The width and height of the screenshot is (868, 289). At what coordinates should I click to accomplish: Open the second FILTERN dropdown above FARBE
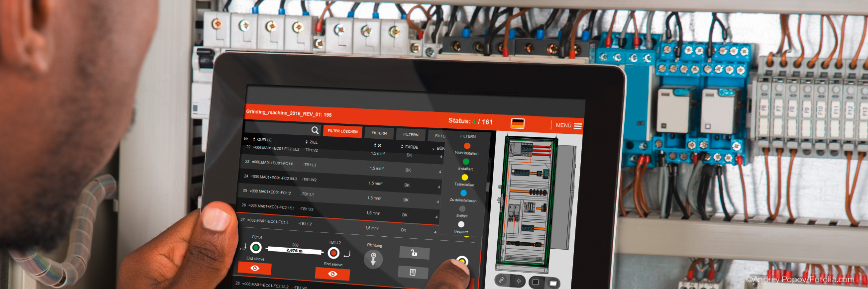[411, 135]
